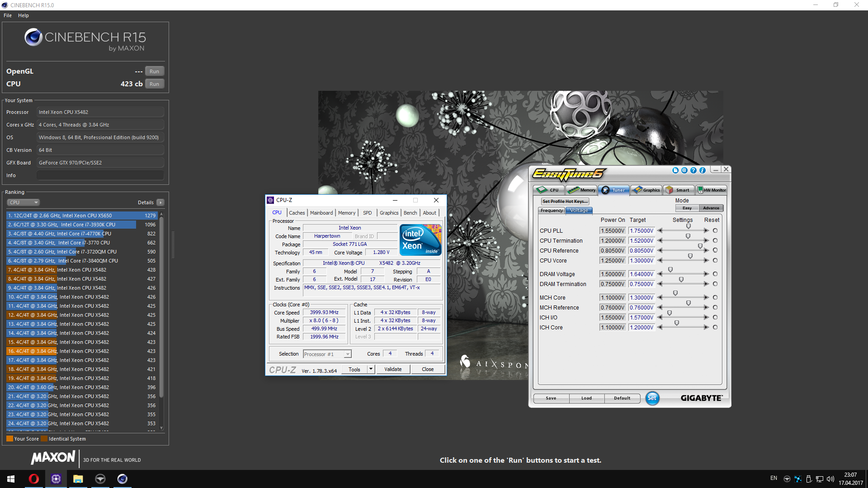Click the EasyTune6 email @ icon

click(684, 170)
